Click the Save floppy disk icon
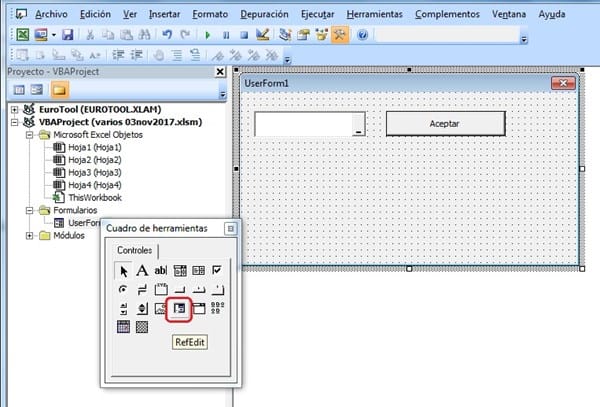The image size is (600, 407). tap(68, 35)
